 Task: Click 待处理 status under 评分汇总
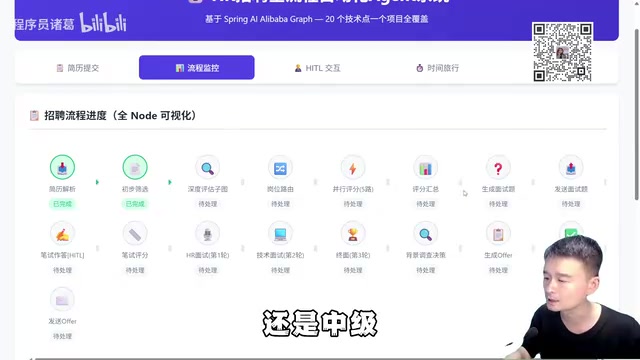point(426,204)
